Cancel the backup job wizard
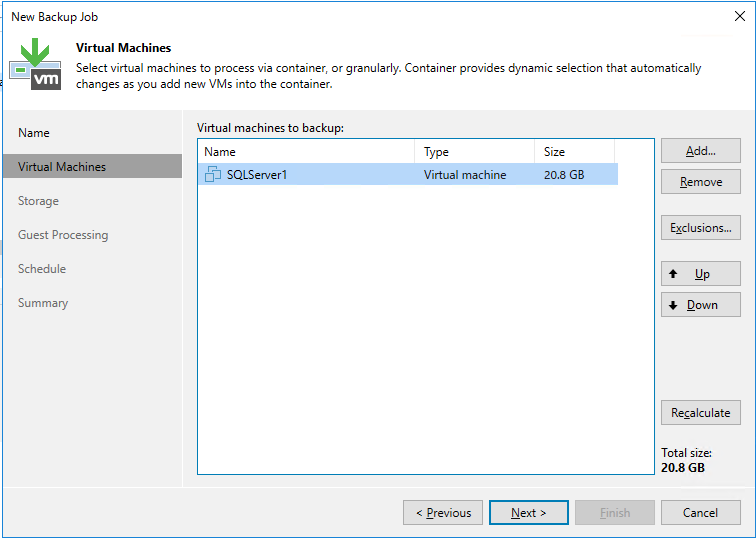The image size is (756, 538). [701, 512]
